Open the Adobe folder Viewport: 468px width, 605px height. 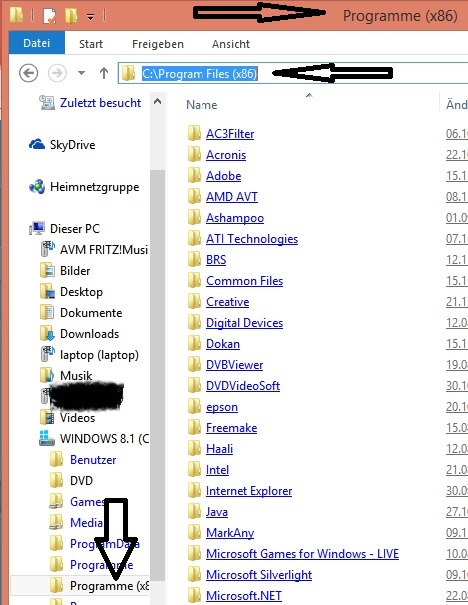point(223,176)
